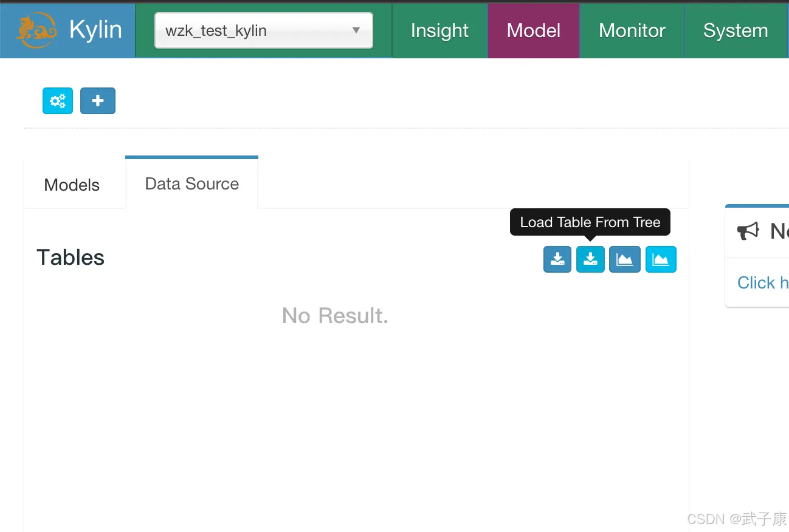The image size is (789, 532).
Task: Click the Load Table From Tree tooltip
Action: click(x=590, y=222)
